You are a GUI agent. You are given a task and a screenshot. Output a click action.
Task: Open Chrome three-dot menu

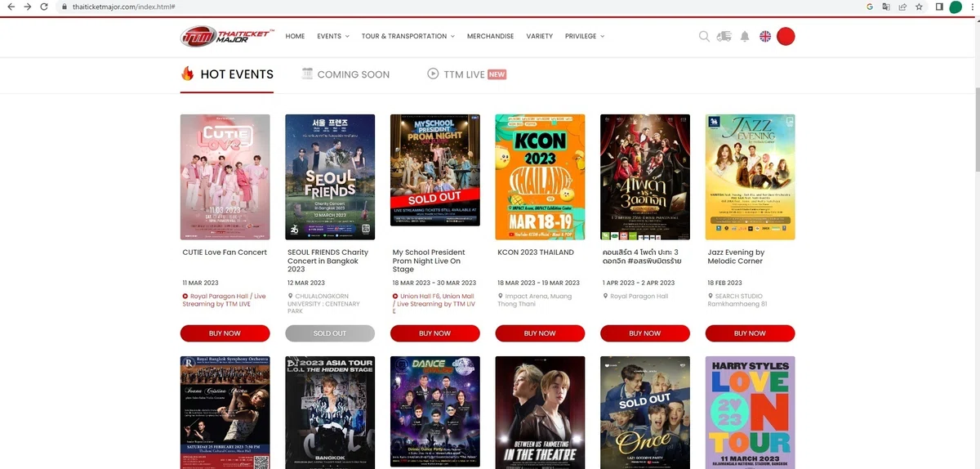pyautogui.click(x=972, y=7)
